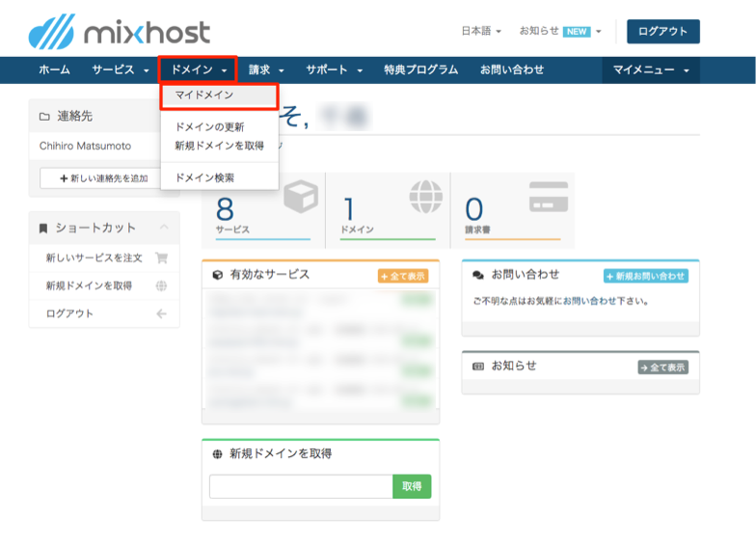Image resolution: width=756 pixels, height=544 pixels.
Task: Expand the サービス menu
Action: point(120,70)
